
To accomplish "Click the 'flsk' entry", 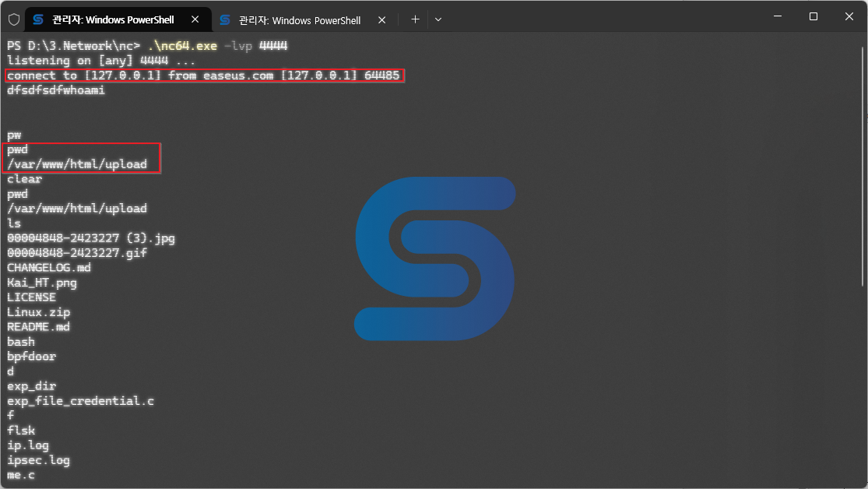I will pyautogui.click(x=21, y=431).
